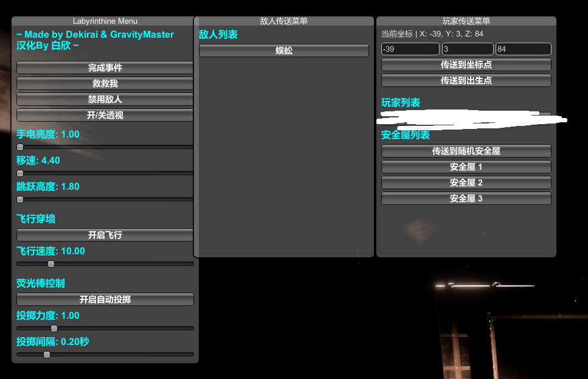Teleport to 安全屋 1
Image resolution: width=588 pixels, height=379 pixels.
[x=466, y=167]
